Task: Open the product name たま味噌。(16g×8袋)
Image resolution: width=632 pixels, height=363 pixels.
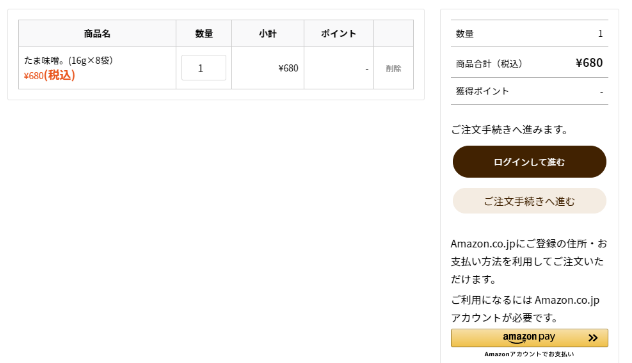Action: coord(69,60)
